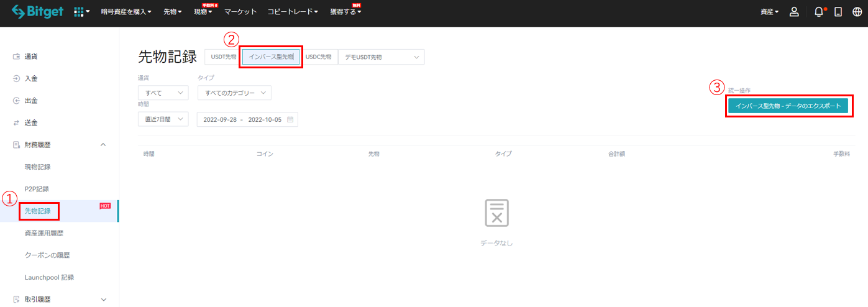Open the language globe icon
The image size is (868, 307).
pos(857,12)
